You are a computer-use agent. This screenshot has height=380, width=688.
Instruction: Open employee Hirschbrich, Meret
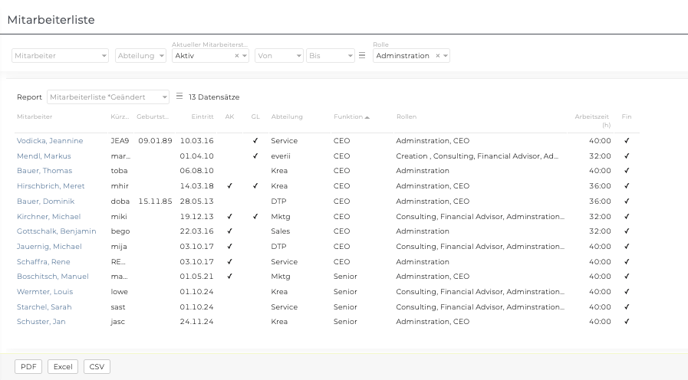point(50,186)
